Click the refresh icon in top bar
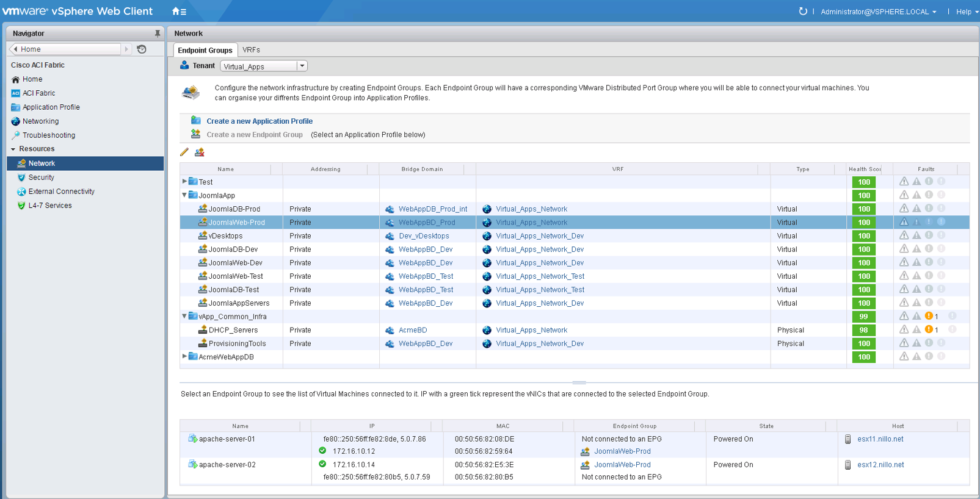The image size is (980, 499). click(803, 12)
